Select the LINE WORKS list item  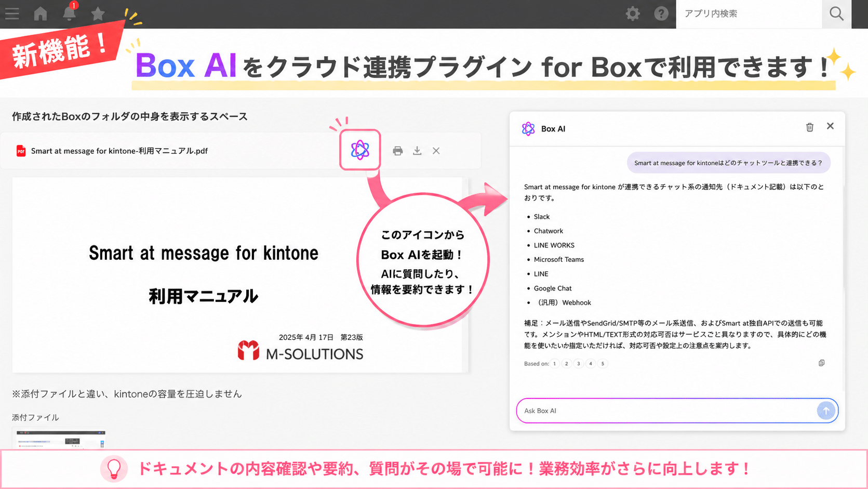(x=554, y=245)
